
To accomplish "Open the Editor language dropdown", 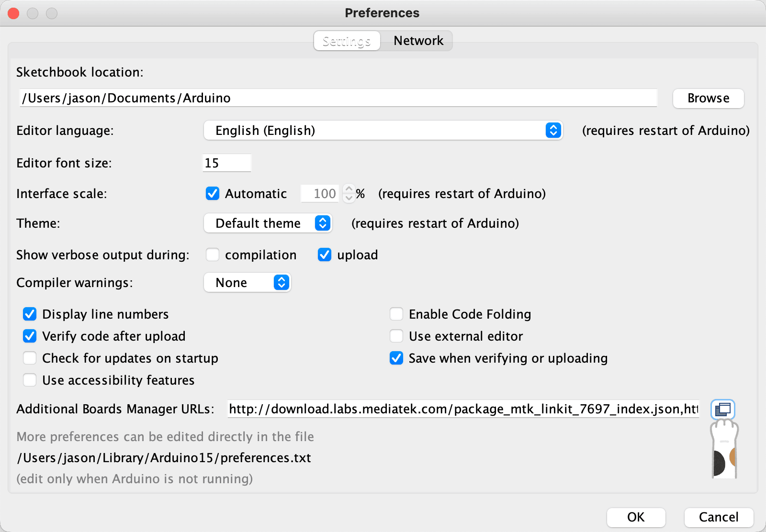I will tap(383, 131).
